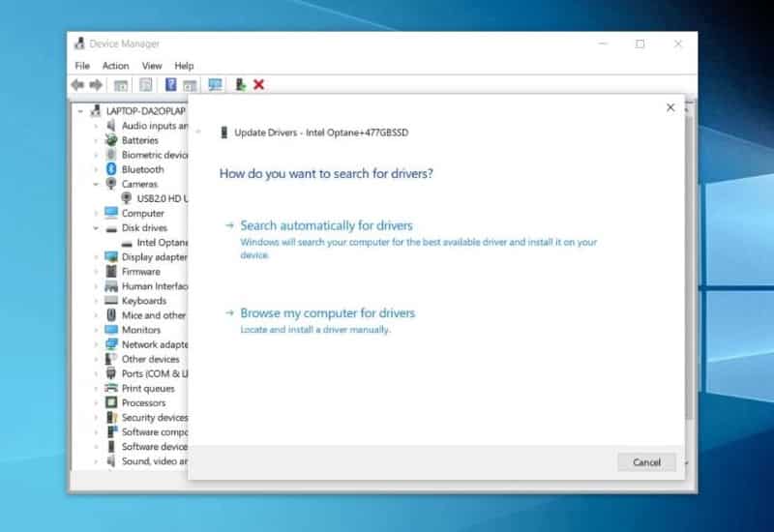Click the Back arrow in Device Manager toolbar
This screenshot has height=532, width=774.
(x=77, y=85)
